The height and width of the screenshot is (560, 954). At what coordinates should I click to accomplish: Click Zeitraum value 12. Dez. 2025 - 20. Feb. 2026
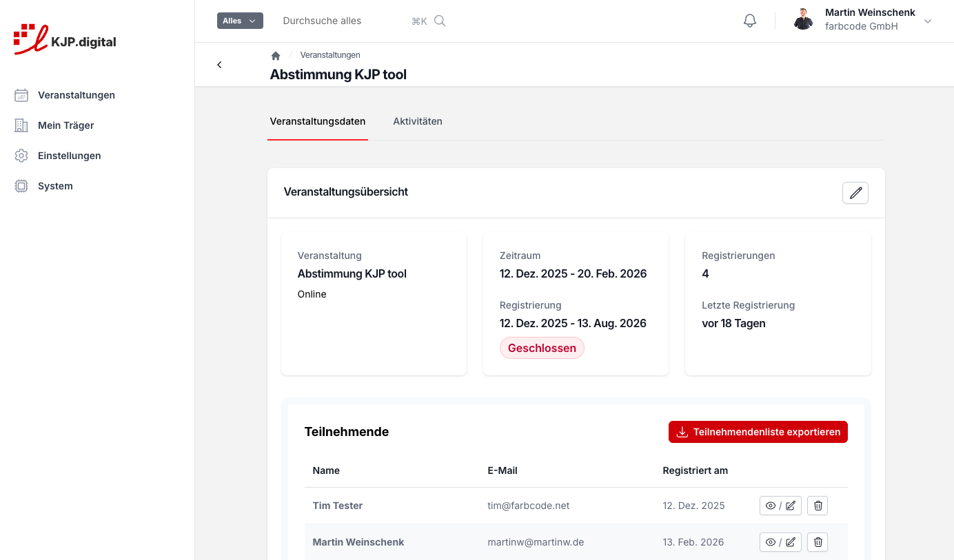point(574,273)
